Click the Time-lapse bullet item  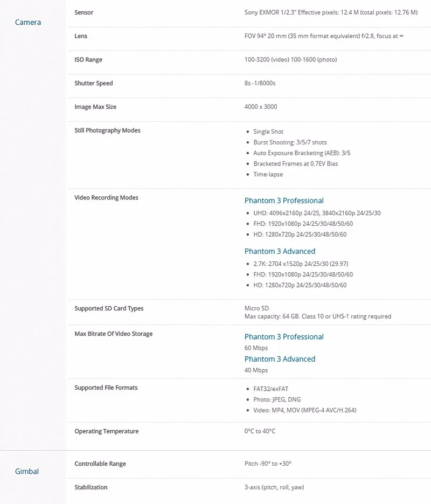point(268,175)
